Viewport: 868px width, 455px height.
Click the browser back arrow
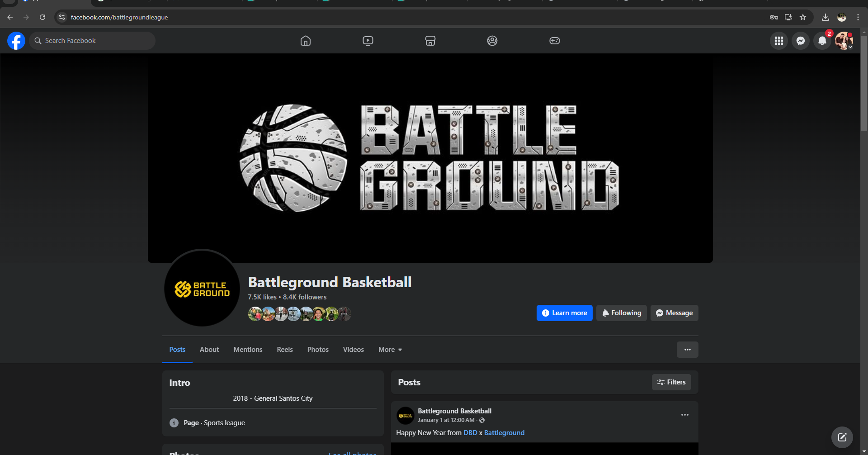point(10,17)
